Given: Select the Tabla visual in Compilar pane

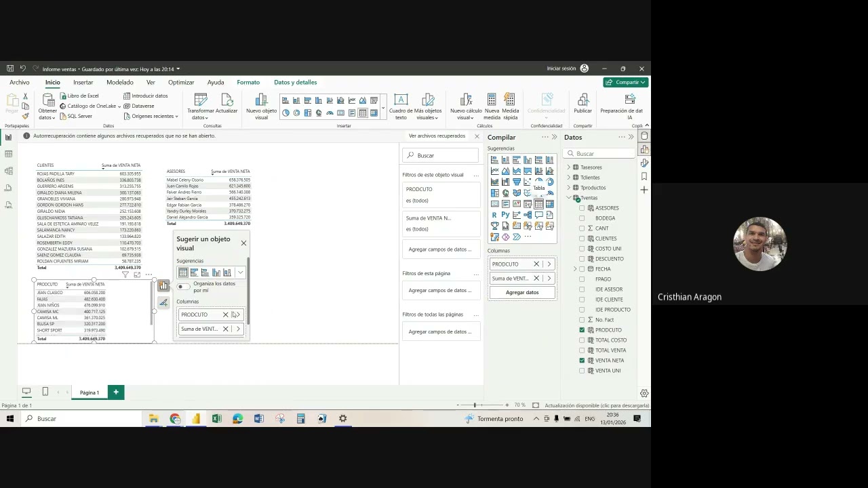Looking at the screenshot, I should pos(538,204).
